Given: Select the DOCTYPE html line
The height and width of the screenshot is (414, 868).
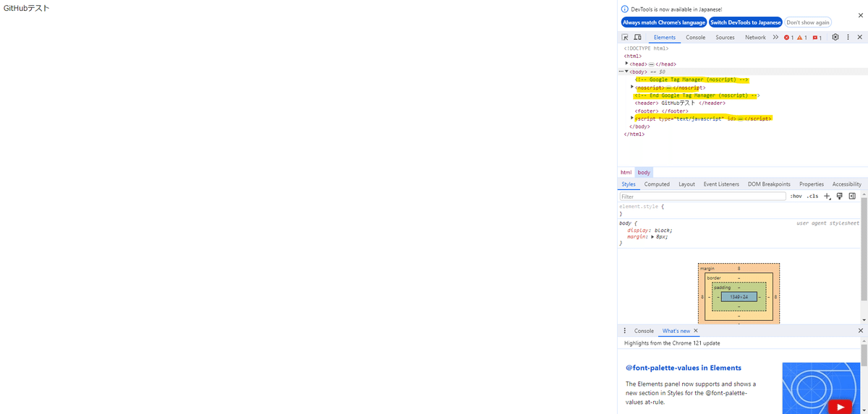Looking at the screenshot, I should (x=646, y=48).
